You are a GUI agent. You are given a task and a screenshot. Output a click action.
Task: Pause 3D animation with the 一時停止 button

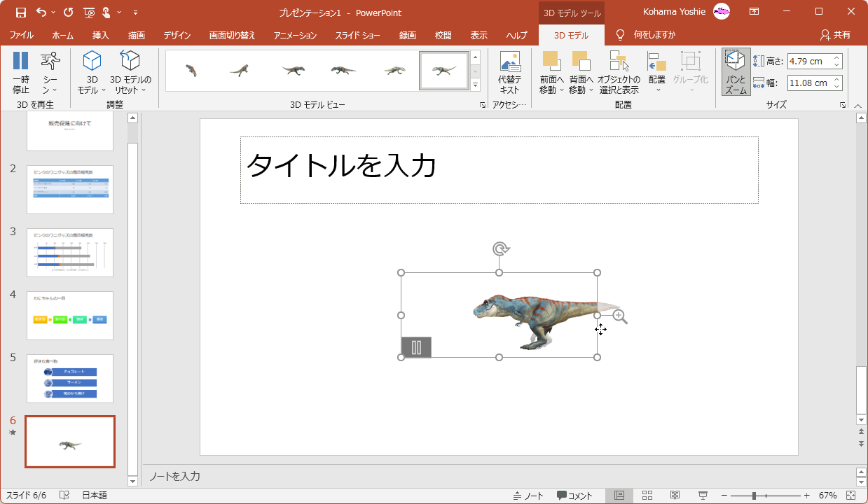click(21, 73)
